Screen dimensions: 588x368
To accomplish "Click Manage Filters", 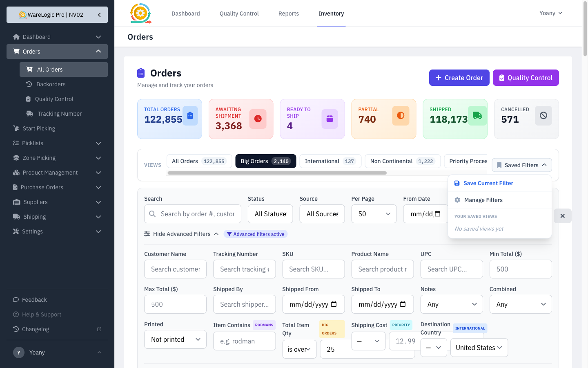I will click(x=500, y=200).
